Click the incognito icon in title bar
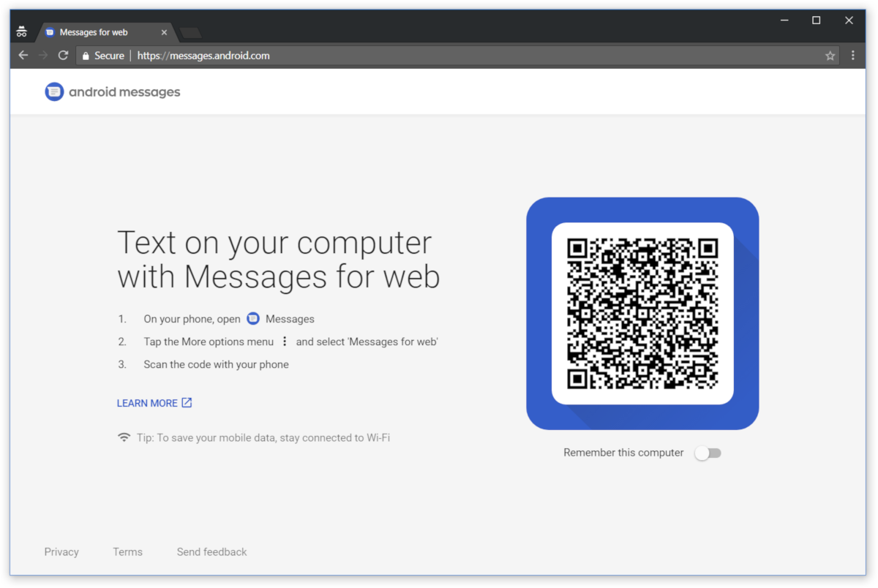Screen dimensions: 878x588 [21, 32]
